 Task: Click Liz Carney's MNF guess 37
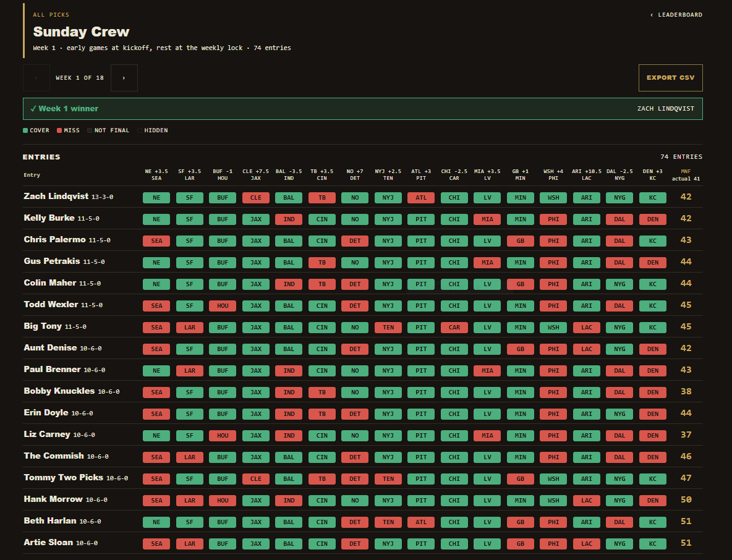pyautogui.click(x=686, y=435)
